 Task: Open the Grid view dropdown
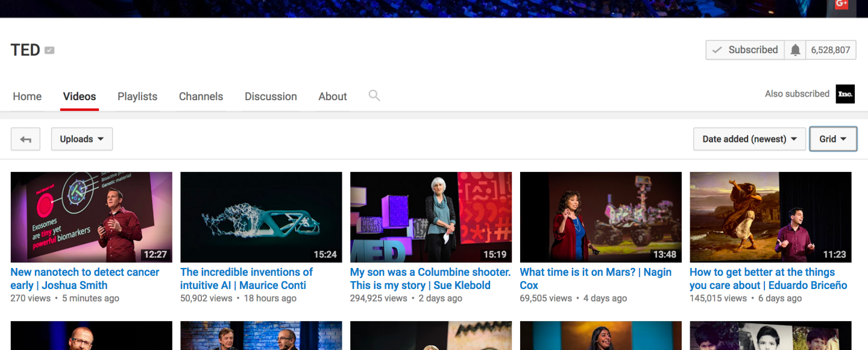pos(833,139)
